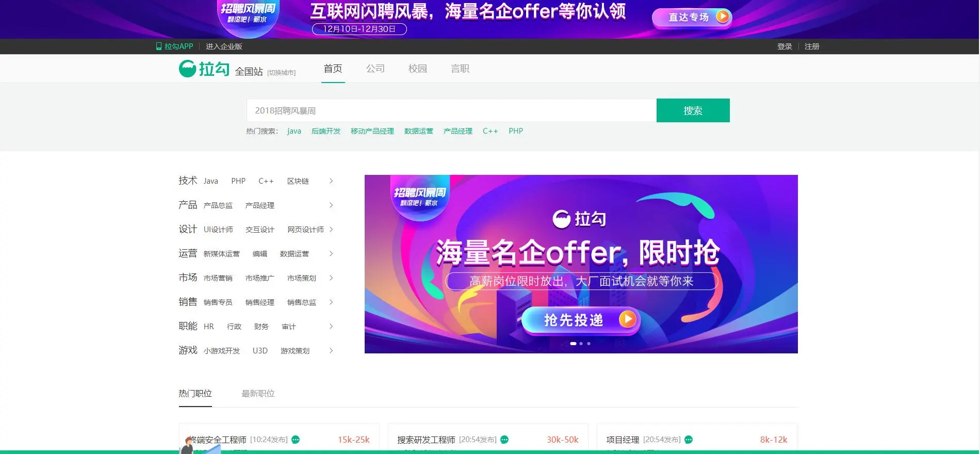Open the 搜索研发工程师 job posting
This screenshot has width=980, height=454.
[426, 440]
